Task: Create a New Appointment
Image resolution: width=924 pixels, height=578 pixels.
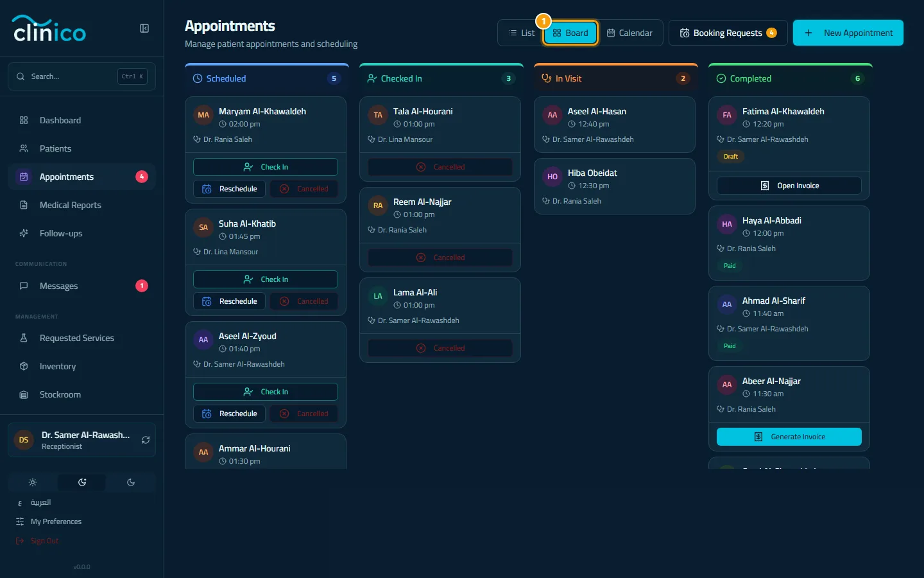Action: tap(848, 33)
